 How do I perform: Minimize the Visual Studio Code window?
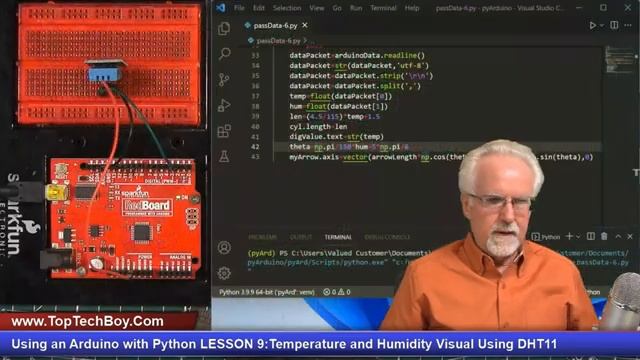pyautogui.click(x=579, y=8)
